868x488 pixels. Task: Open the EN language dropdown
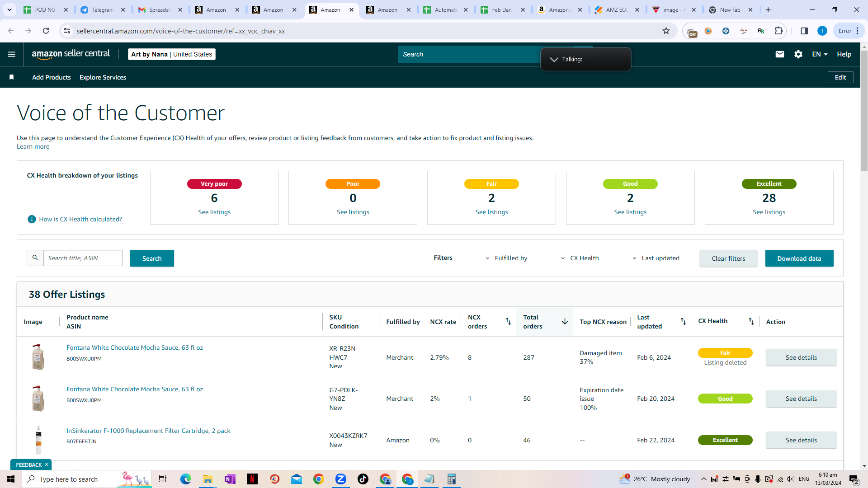820,54
